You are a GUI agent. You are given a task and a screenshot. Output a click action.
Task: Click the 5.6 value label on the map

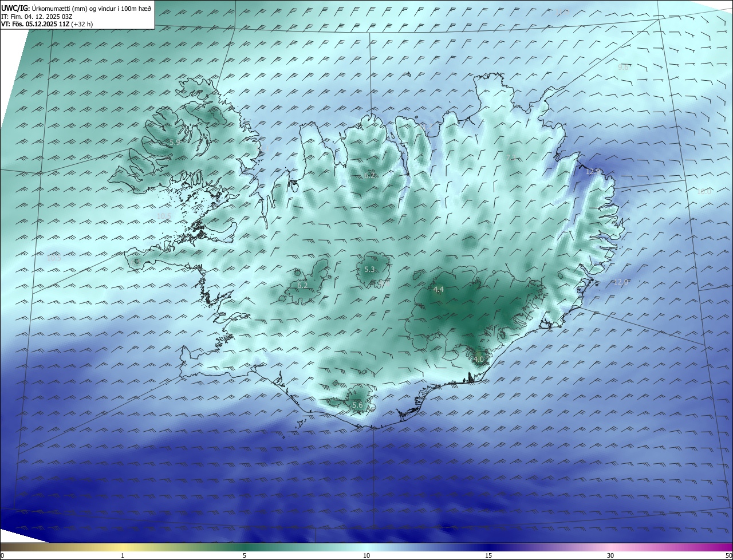click(357, 405)
